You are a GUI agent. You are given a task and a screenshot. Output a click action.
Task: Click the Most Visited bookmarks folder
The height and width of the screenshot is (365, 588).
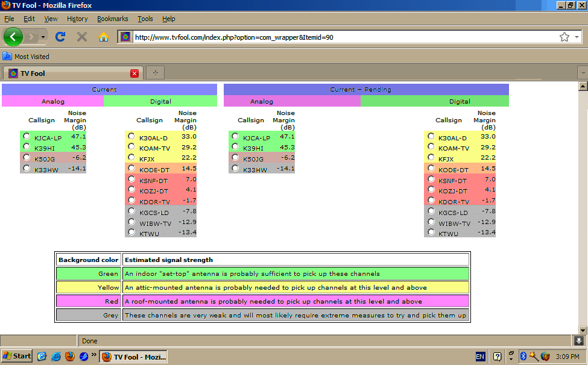[x=26, y=57]
